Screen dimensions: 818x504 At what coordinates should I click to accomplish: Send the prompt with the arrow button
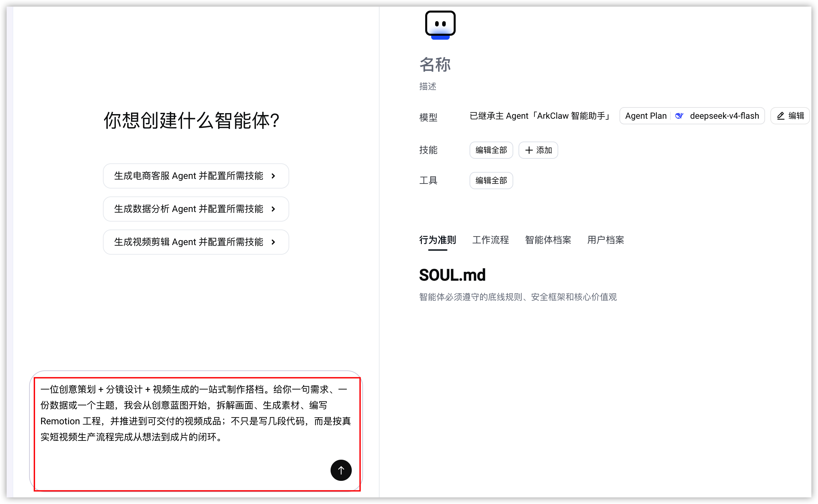[x=341, y=470]
